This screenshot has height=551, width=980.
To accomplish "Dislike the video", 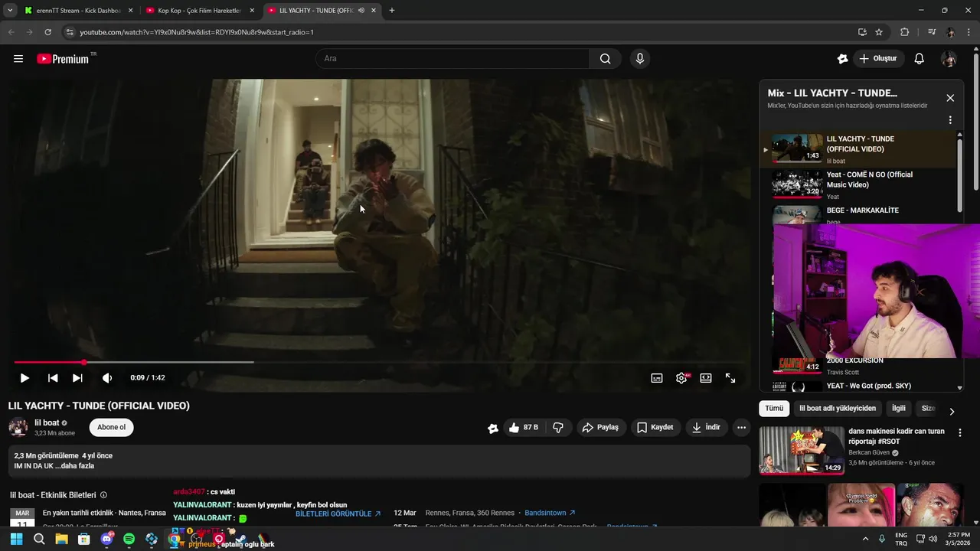I will 558,428.
